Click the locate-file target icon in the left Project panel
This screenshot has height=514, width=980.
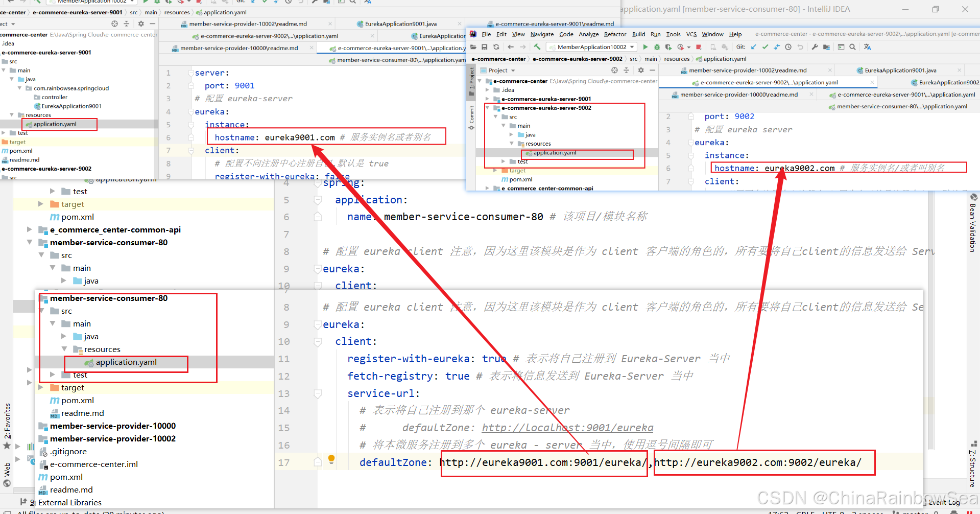tap(114, 24)
